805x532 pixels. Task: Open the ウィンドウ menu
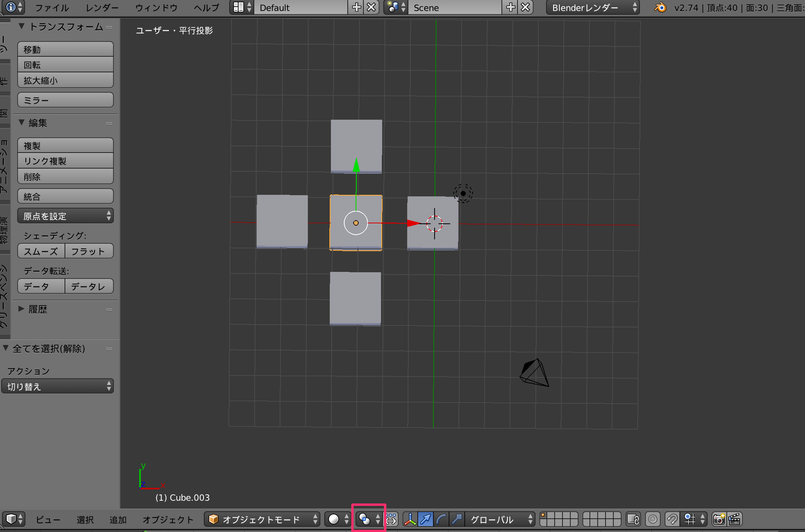(156, 7)
